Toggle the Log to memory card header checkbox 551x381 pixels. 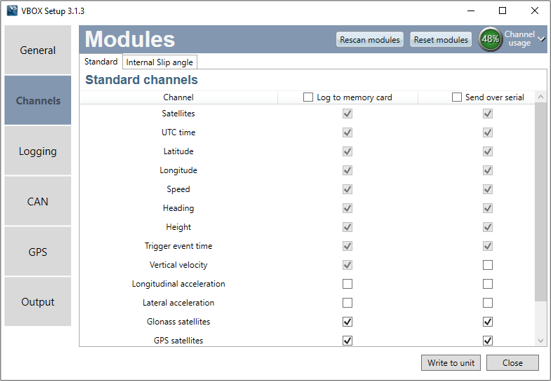tap(308, 97)
